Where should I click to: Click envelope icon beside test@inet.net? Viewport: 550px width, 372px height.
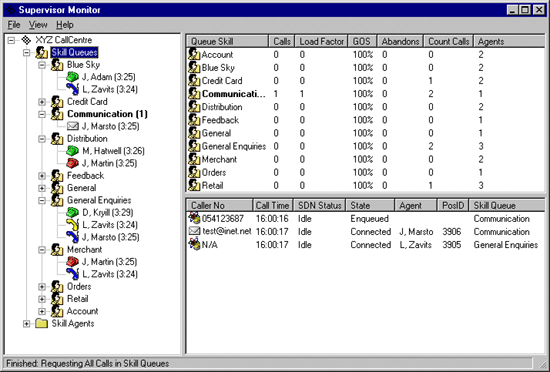194,231
